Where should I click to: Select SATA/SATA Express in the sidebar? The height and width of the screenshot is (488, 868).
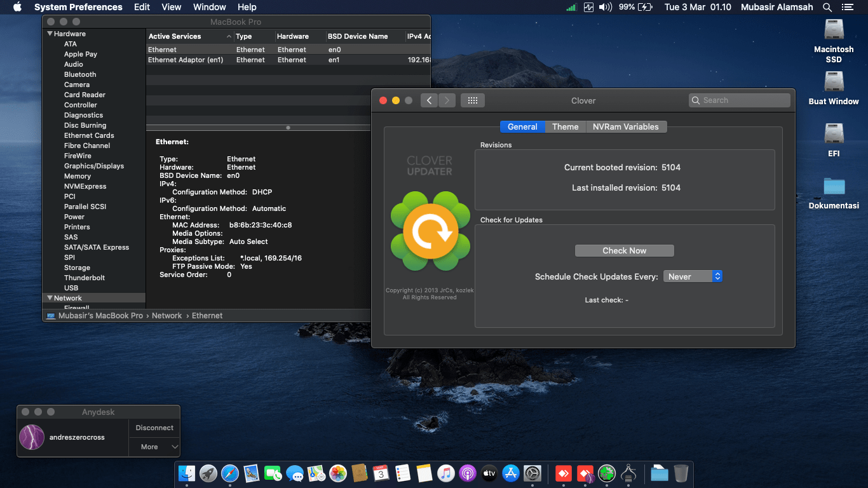coord(97,247)
